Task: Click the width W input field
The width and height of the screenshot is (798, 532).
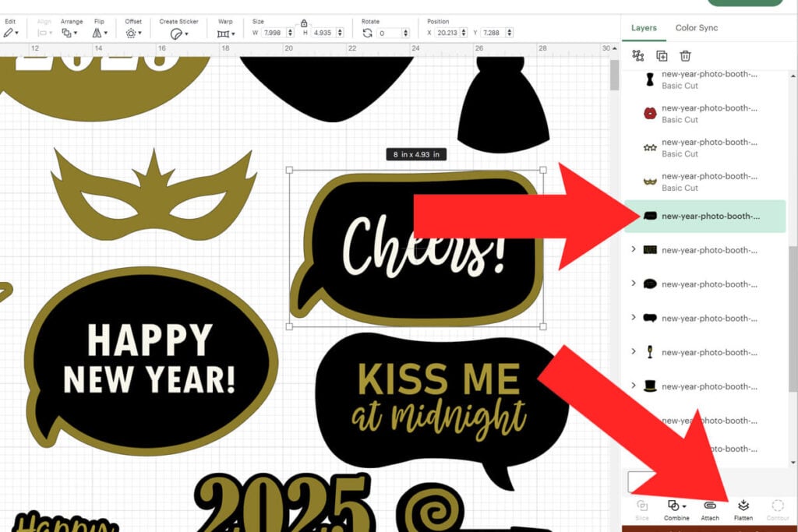Action: [x=272, y=33]
